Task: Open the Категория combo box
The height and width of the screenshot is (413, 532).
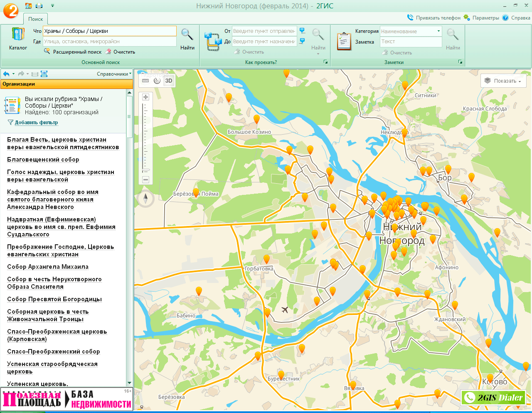Action: [x=411, y=31]
